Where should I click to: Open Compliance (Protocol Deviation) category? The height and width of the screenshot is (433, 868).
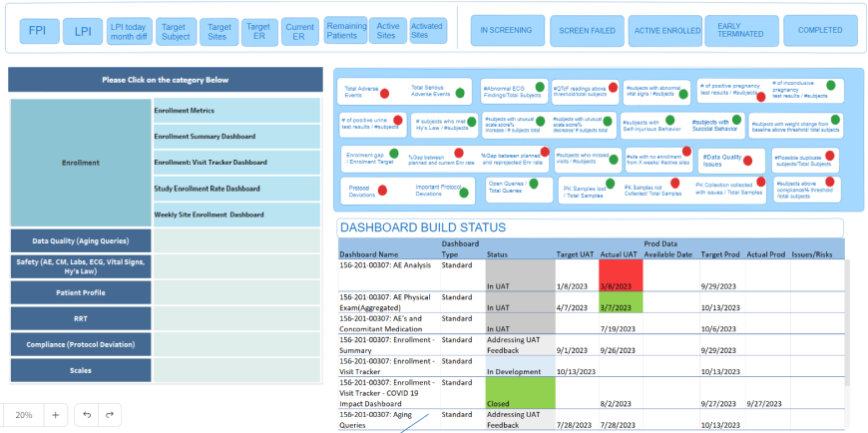click(81, 344)
